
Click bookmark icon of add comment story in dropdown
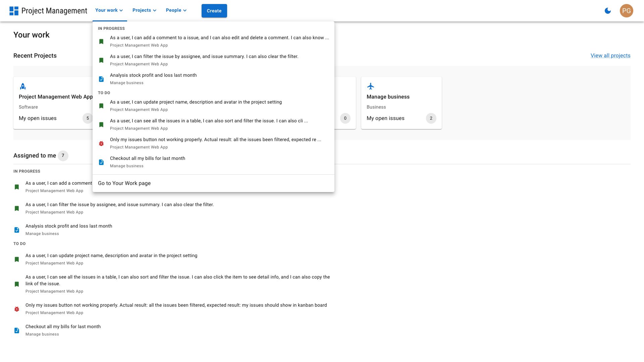(101, 42)
